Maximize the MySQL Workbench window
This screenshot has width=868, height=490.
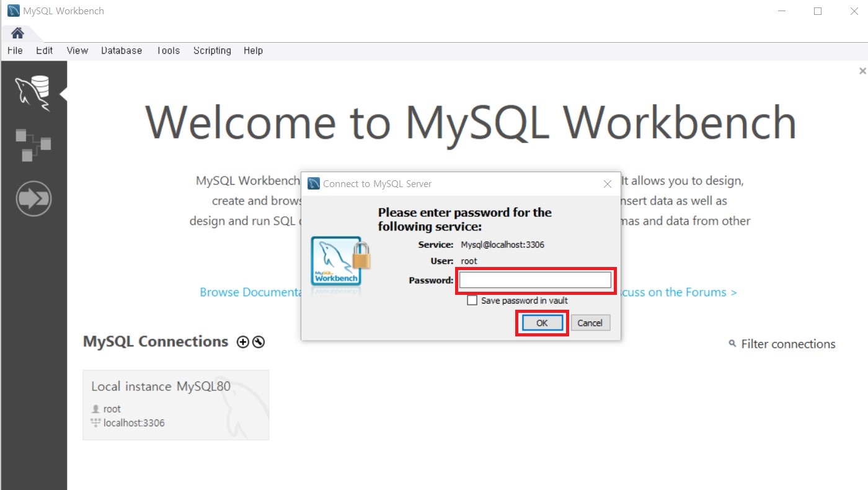tap(818, 11)
